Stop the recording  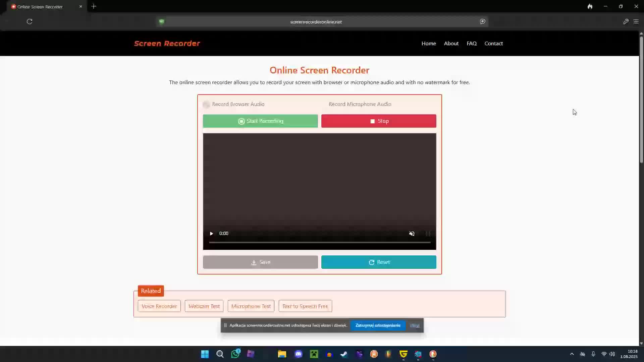tap(379, 121)
